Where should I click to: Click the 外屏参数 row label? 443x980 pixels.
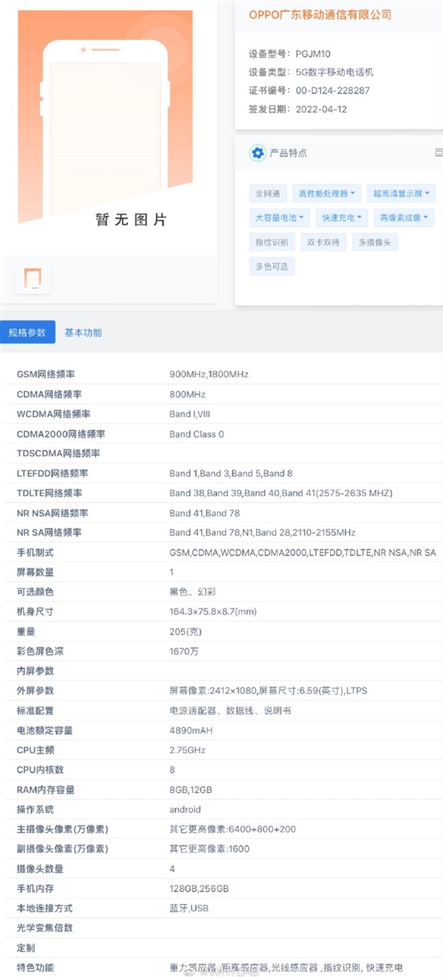point(35,691)
